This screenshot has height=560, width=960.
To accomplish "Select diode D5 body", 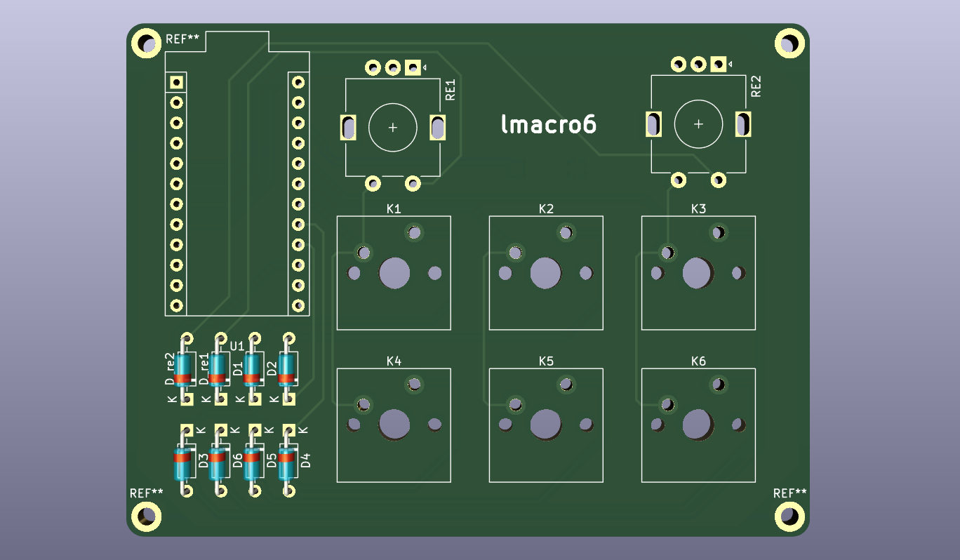I will [252, 464].
